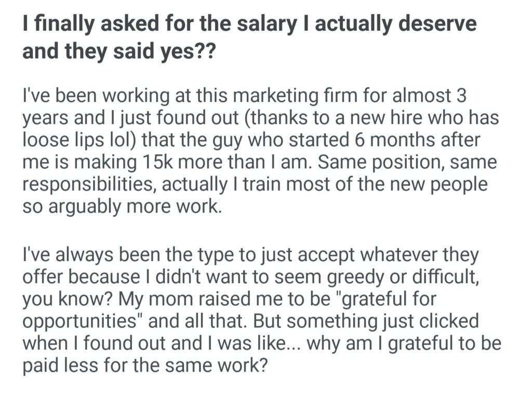This screenshot has height=393, width=532.
Task: Click the phrase "loose lips lol"
Action: (x=77, y=141)
